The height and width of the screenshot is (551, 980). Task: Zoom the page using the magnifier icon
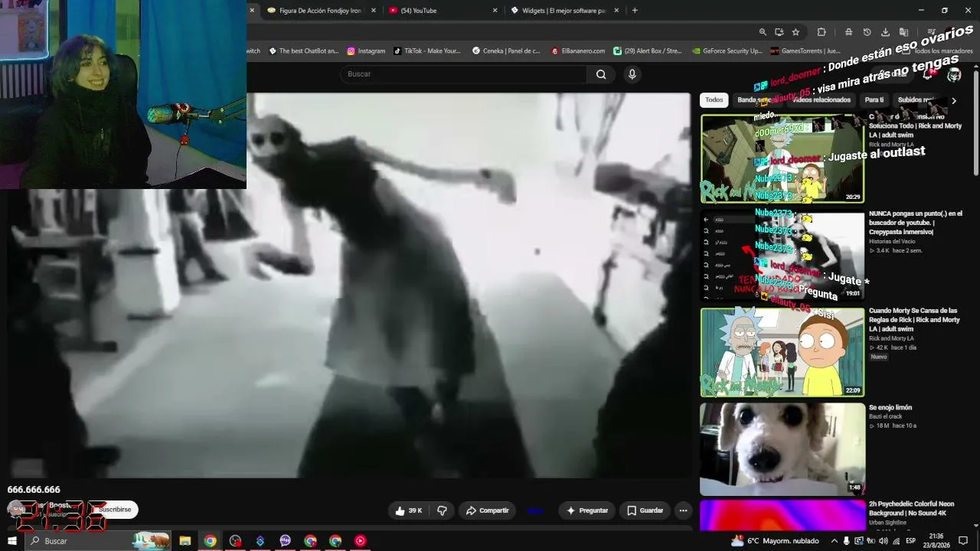click(x=763, y=32)
